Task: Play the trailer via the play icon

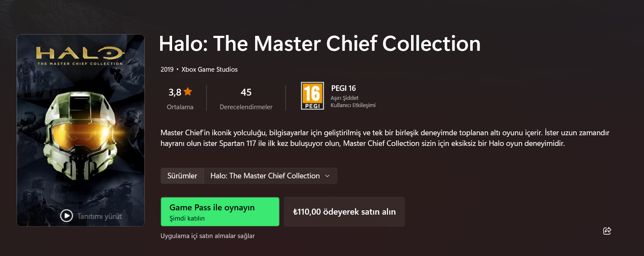Action: (x=66, y=216)
